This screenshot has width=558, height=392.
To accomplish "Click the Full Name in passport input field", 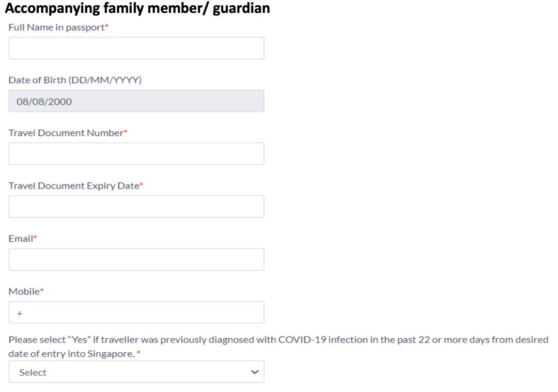I will point(136,48).
